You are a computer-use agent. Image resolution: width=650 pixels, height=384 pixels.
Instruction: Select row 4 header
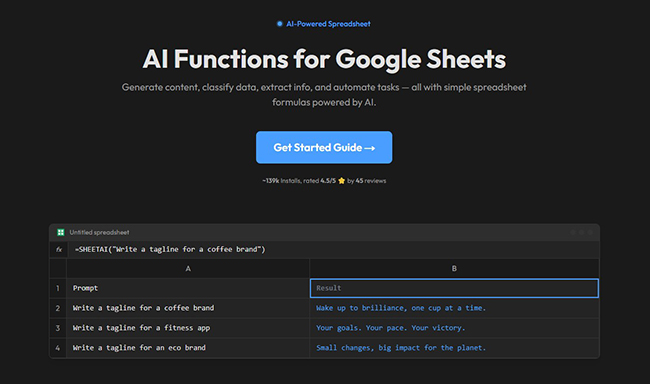click(x=58, y=348)
